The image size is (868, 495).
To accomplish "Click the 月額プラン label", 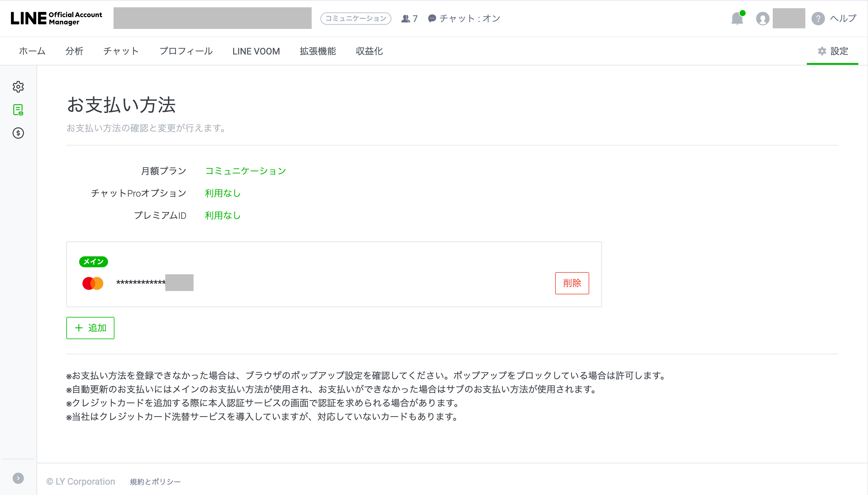I will (163, 171).
